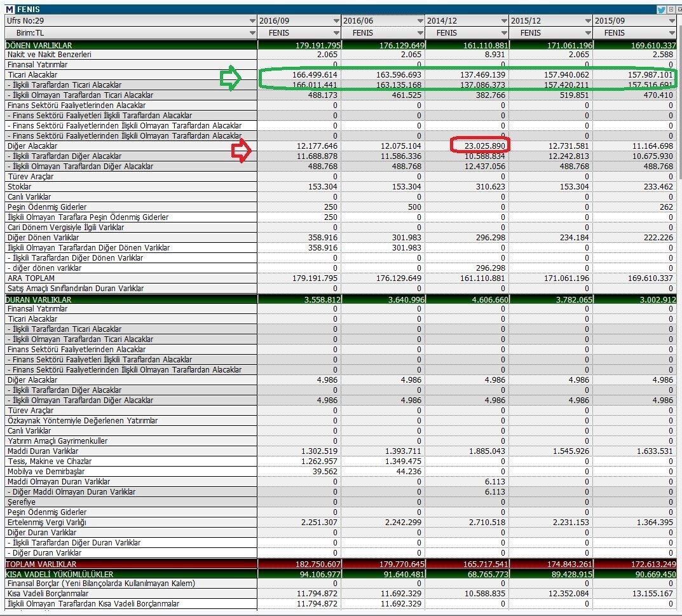
Task: Click the M logo icon beside FENIS title
Action: click(x=10, y=10)
